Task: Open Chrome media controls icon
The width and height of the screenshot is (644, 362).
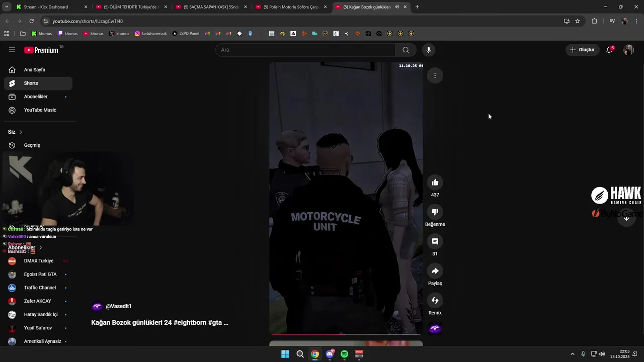Action: click(612, 21)
